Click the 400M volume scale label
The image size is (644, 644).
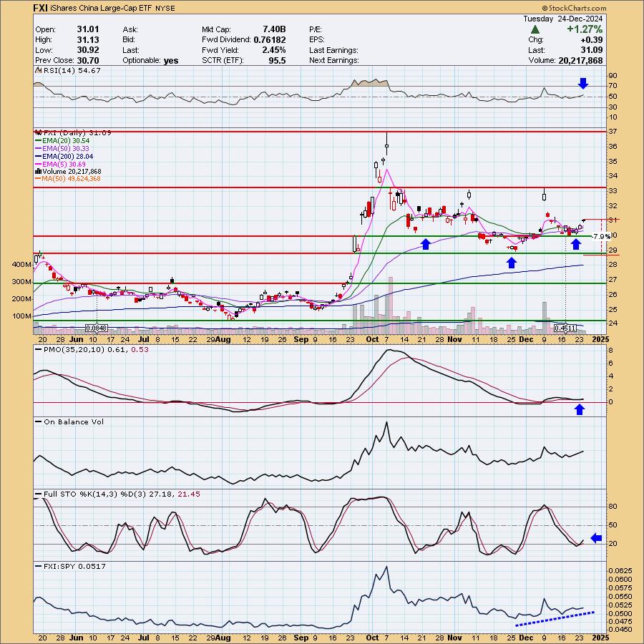pyautogui.click(x=22, y=265)
